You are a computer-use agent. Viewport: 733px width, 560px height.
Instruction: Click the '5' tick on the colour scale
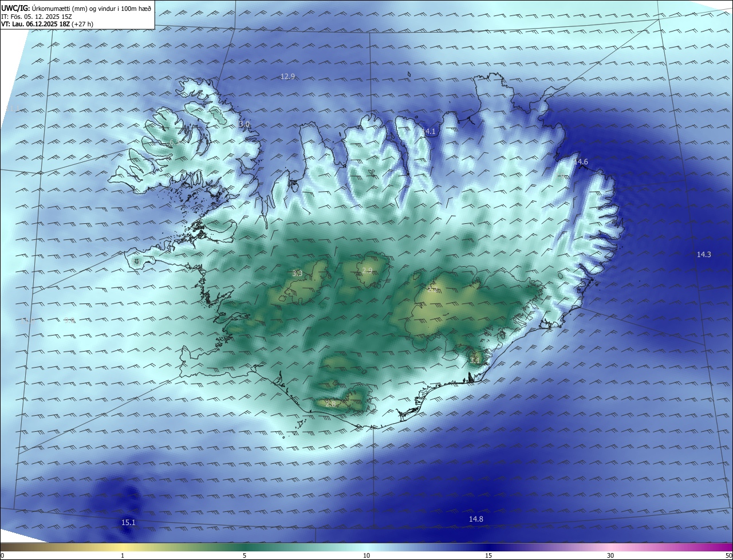[245, 556]
